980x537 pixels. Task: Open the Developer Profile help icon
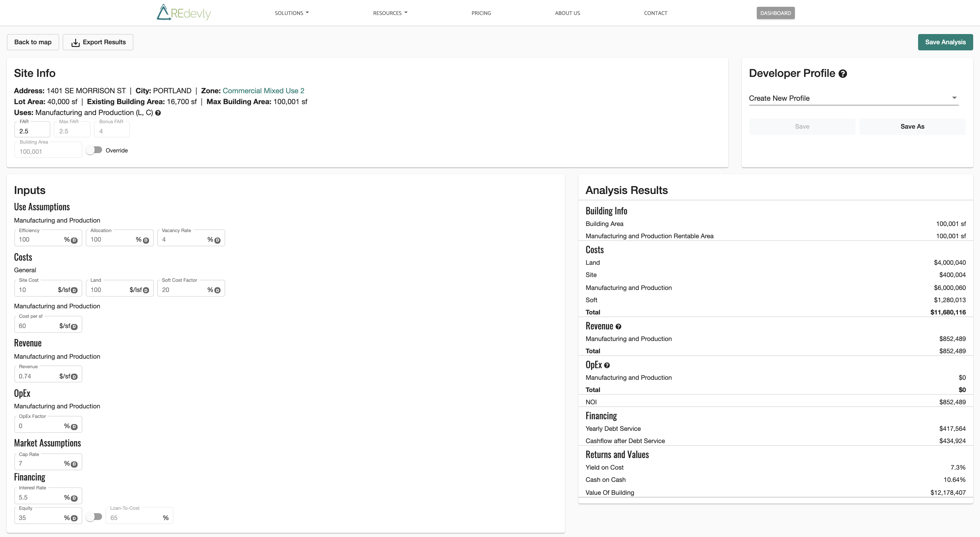pyautogui.click(x=843, y=74)
